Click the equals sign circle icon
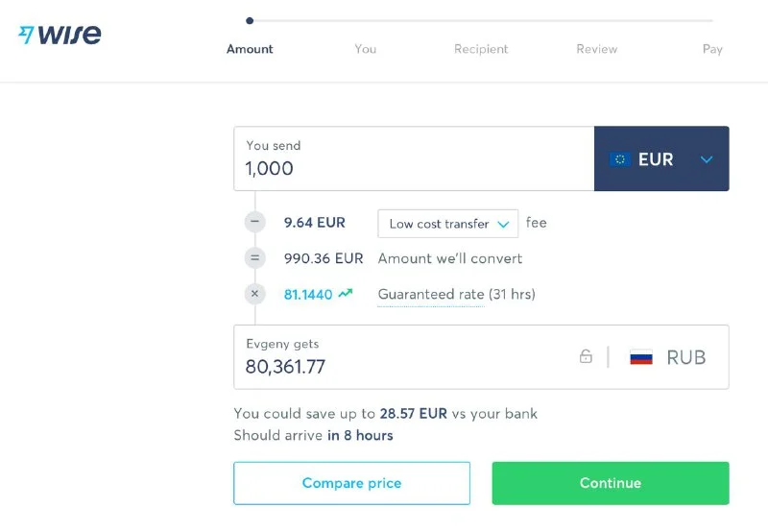This screenshot has height=532, width=768. [x=254, y=258]
